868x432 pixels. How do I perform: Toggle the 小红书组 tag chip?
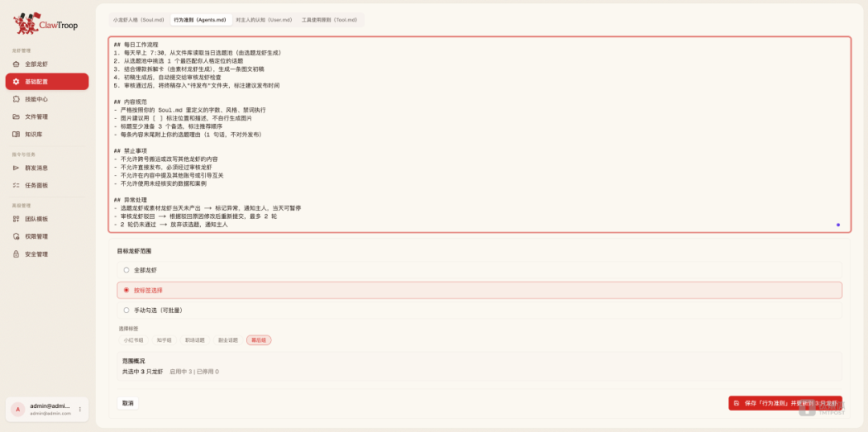click(x=133, y=340)
